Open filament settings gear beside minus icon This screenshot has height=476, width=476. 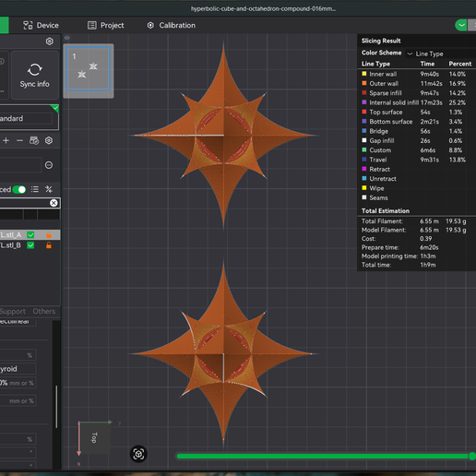tap(49, 140)
